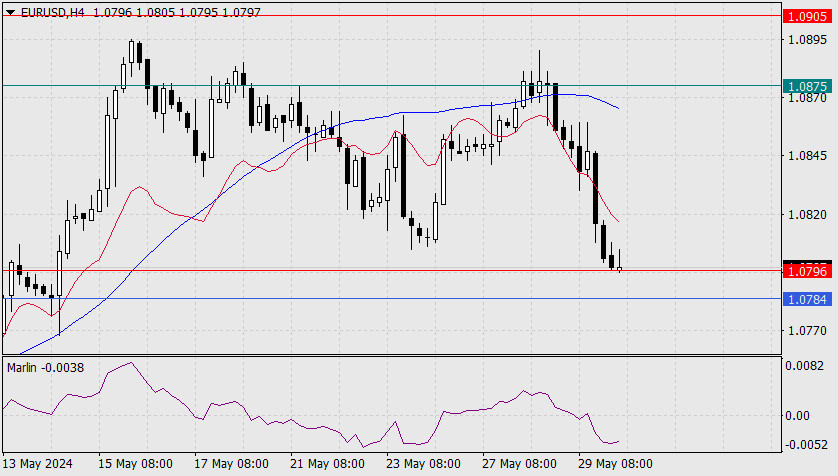Select the Marlin -0.0038 indicator label
Image resolution: width=838 pixels, height=476 pixels.
(x=45, y=368)
